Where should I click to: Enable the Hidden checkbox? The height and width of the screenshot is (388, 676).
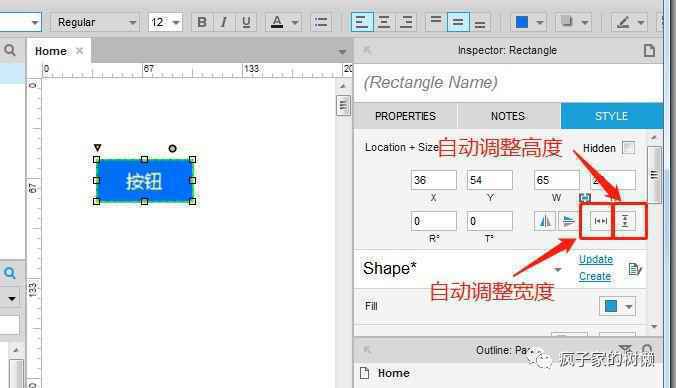[629, 148]
